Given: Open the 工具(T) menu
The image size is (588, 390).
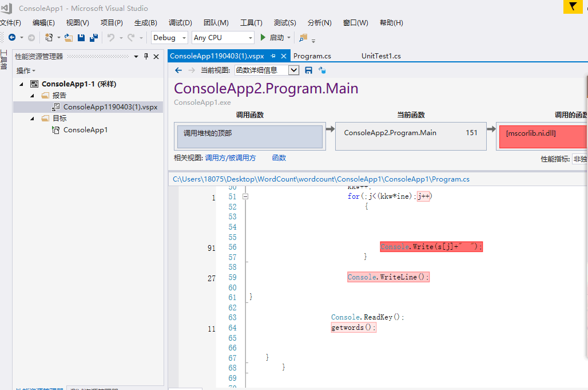Looking at the screenshot, I should coord(251,22).
